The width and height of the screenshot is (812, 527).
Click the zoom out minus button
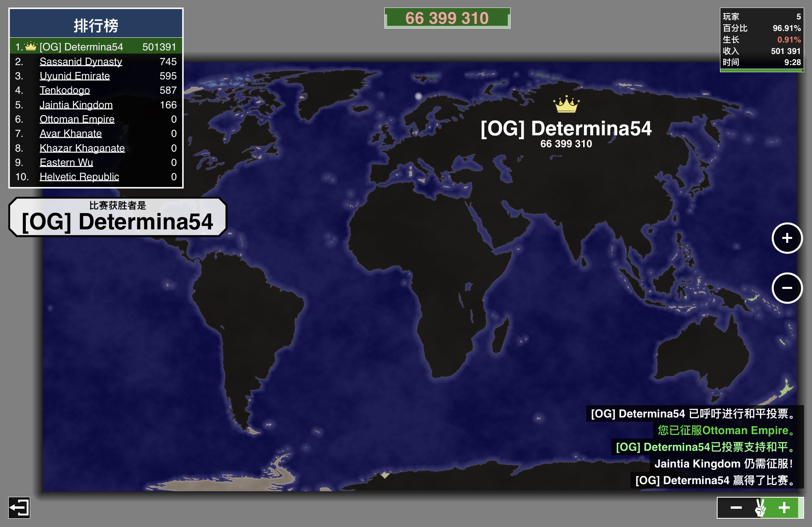787,288
